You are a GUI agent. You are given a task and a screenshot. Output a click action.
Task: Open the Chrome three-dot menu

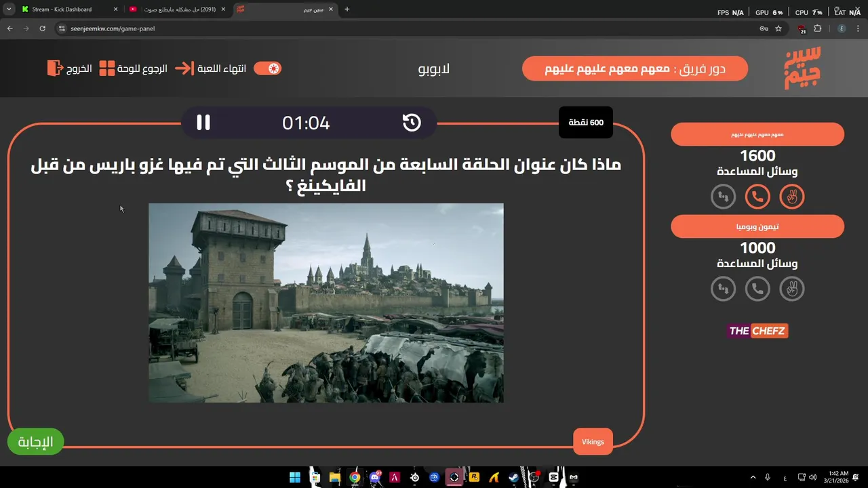pos(859,28)
